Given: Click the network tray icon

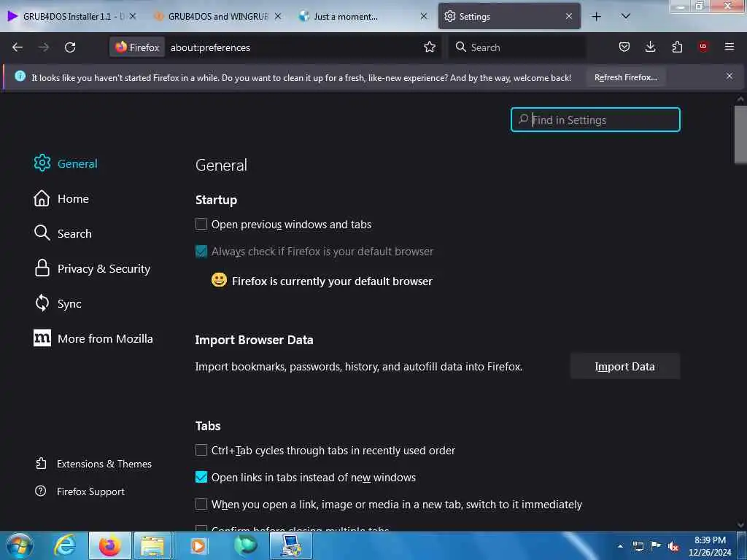Looking at the screenshot, I should coord(638,546).
